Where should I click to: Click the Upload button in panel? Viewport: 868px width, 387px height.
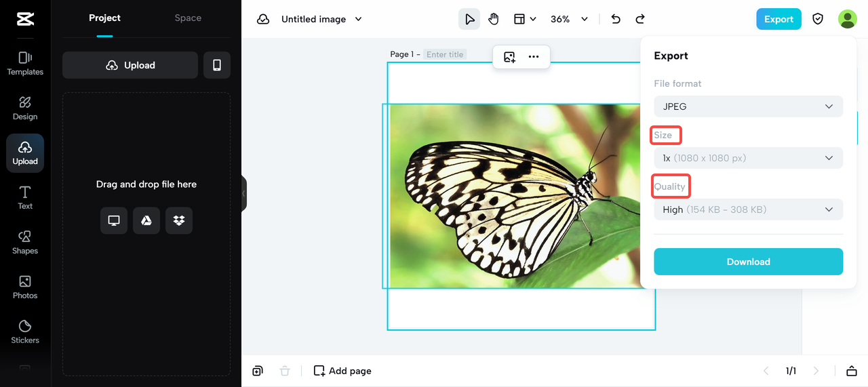(x=130, y=65)
